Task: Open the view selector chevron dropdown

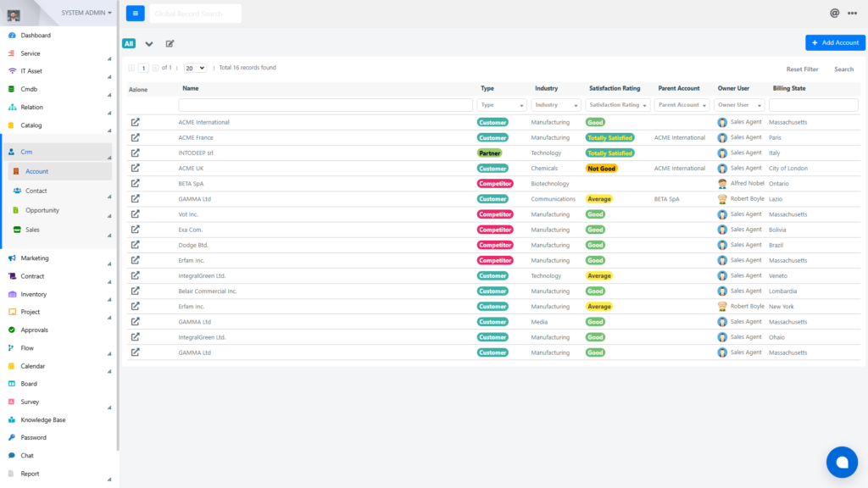Action: pyautogui.click(x=149, y=44)
